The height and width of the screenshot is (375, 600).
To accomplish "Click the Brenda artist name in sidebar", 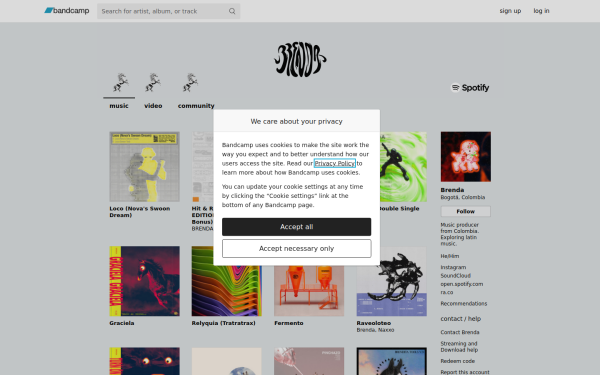I will click(452, 190).
